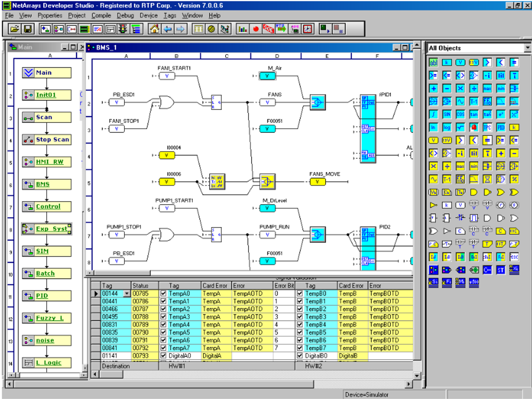The height and width of the screenshot is (399, 532).
Task: Open the Debug menu
Action: [125, 15]
